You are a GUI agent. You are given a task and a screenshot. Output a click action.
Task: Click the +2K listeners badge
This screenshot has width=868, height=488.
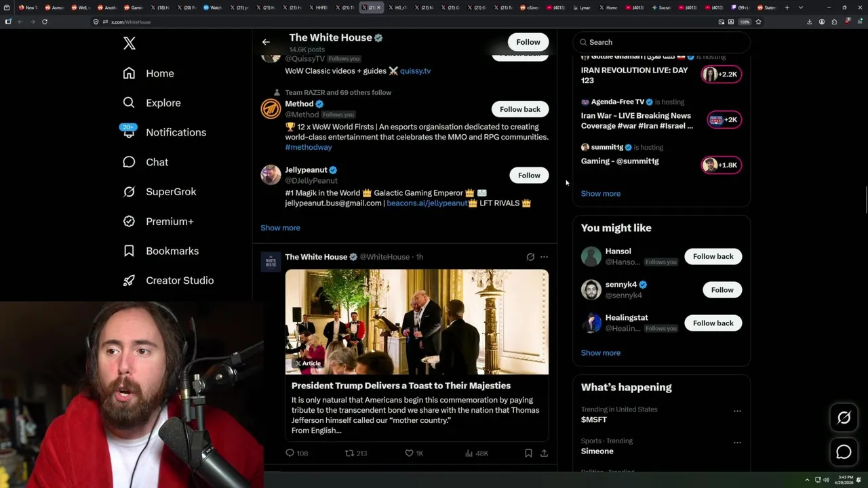tap(724, 120)
